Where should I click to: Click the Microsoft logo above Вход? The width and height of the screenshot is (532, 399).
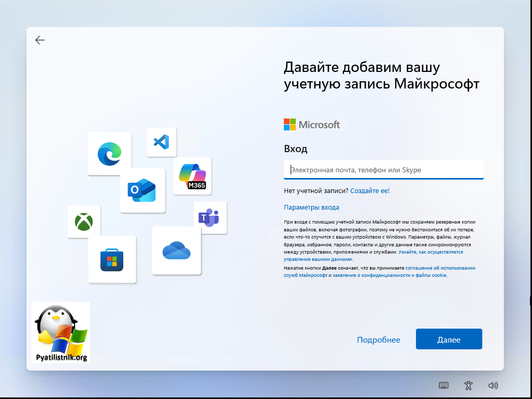tap(312, 125)
